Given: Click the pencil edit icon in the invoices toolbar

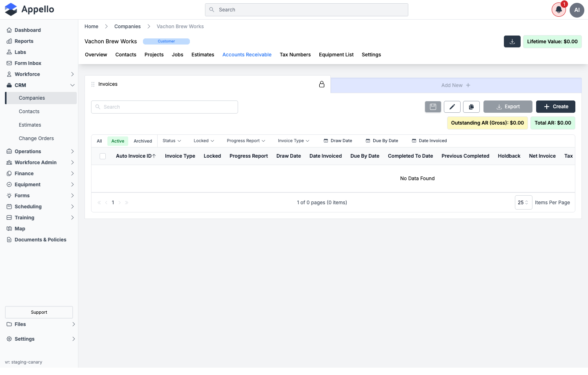Looking at the screenshot, I should [452, 107].
